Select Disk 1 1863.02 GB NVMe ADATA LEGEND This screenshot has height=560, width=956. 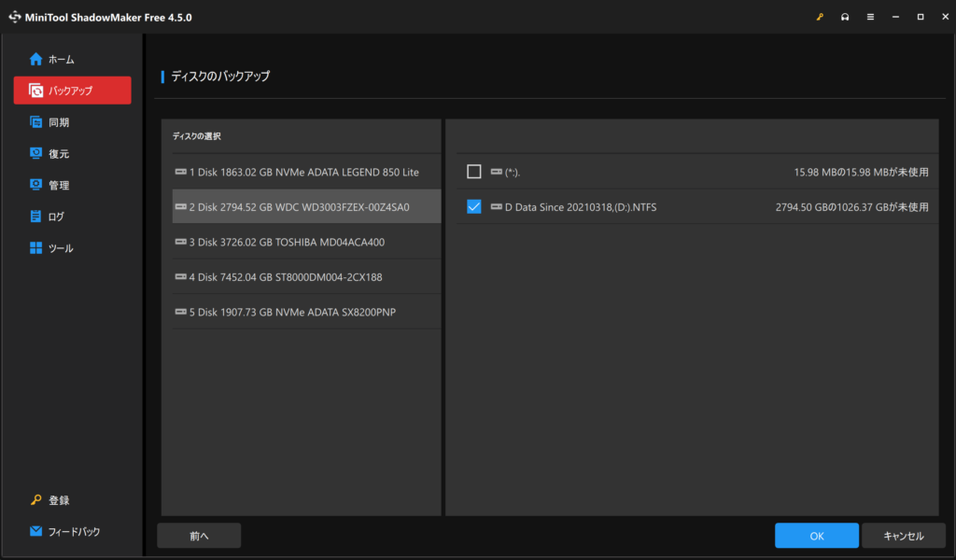pos(306,172)
